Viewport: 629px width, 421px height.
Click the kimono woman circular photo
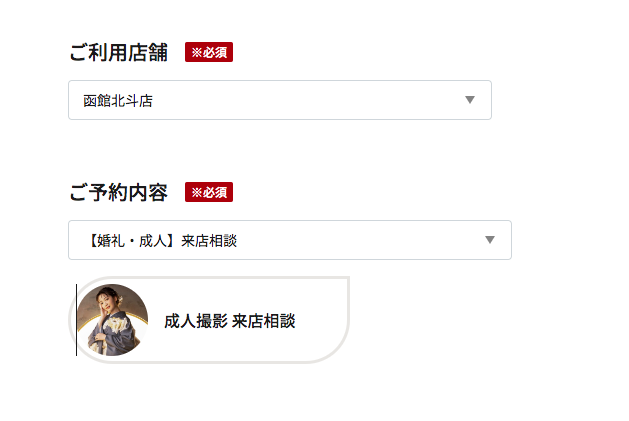[x=112, y=320]
